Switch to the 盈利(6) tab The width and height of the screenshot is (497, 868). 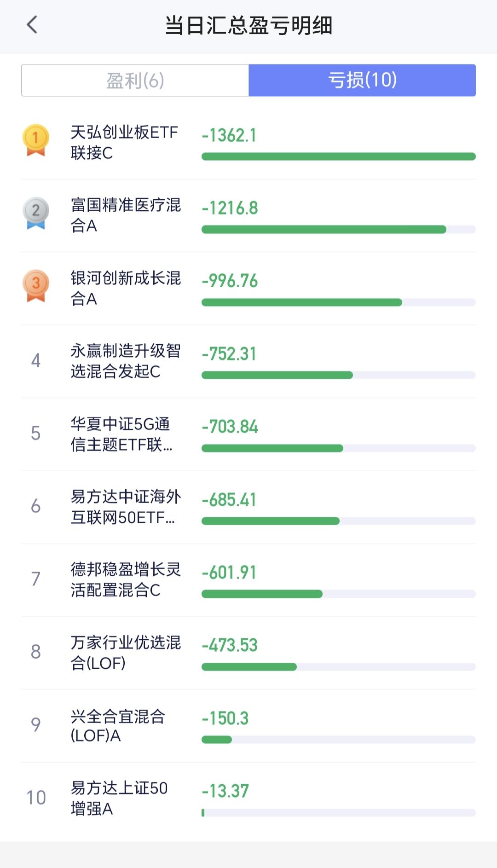(x=135, y=81)
